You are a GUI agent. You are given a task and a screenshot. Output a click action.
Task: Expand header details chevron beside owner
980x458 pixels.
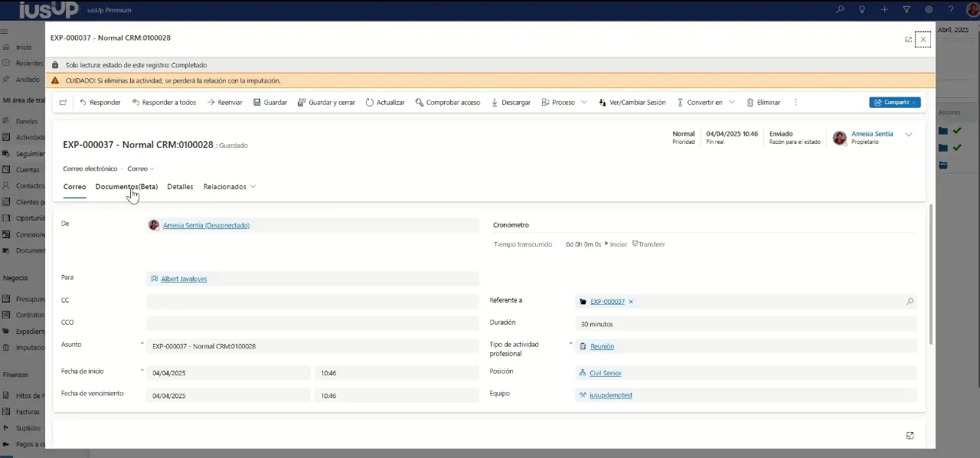pyautogui.click(x=909, y=135)
